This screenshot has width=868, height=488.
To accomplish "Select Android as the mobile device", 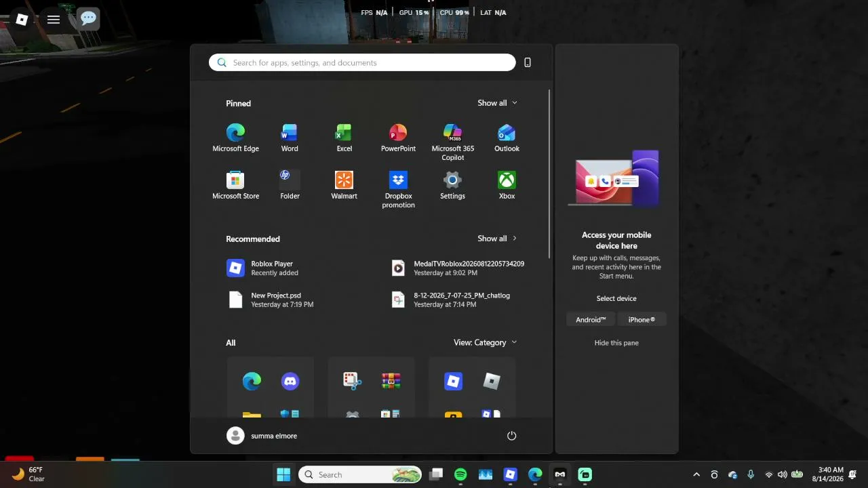I will pos(591,319).
